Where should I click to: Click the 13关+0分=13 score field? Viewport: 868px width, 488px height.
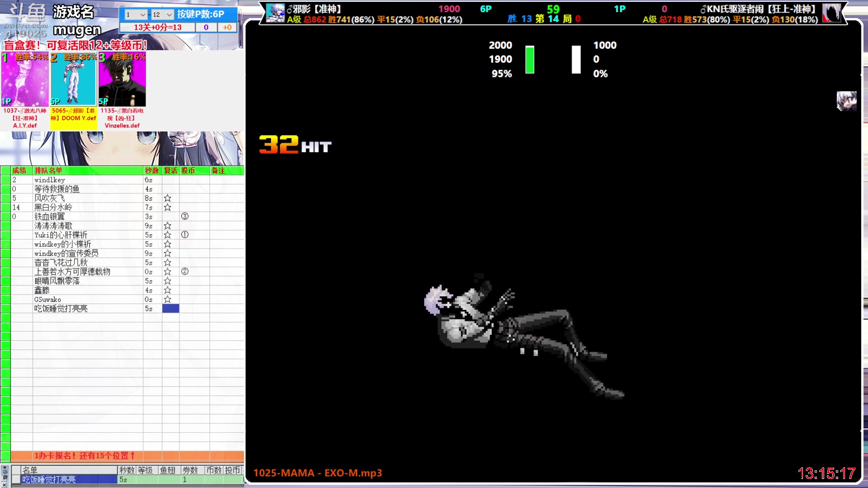click(157, 27)
